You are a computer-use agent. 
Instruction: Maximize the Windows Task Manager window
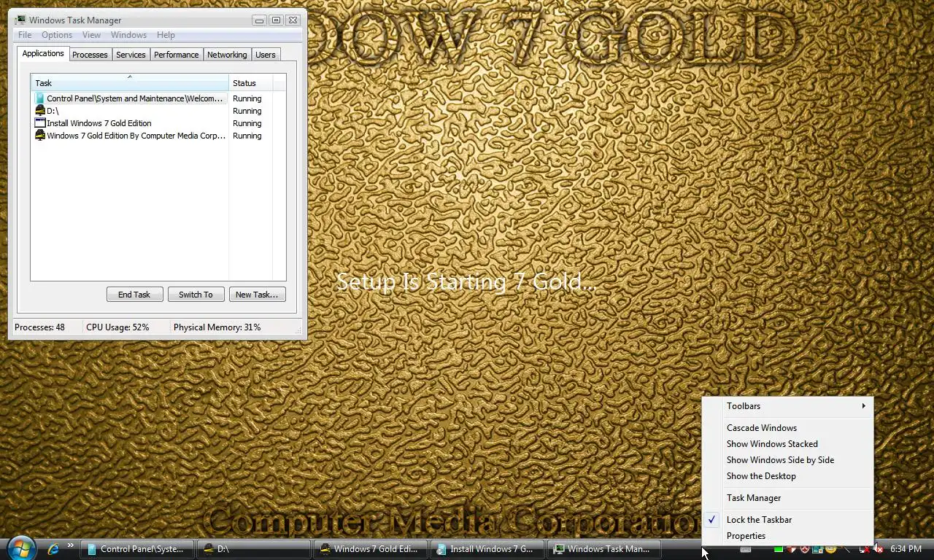[x=276, y=20]
